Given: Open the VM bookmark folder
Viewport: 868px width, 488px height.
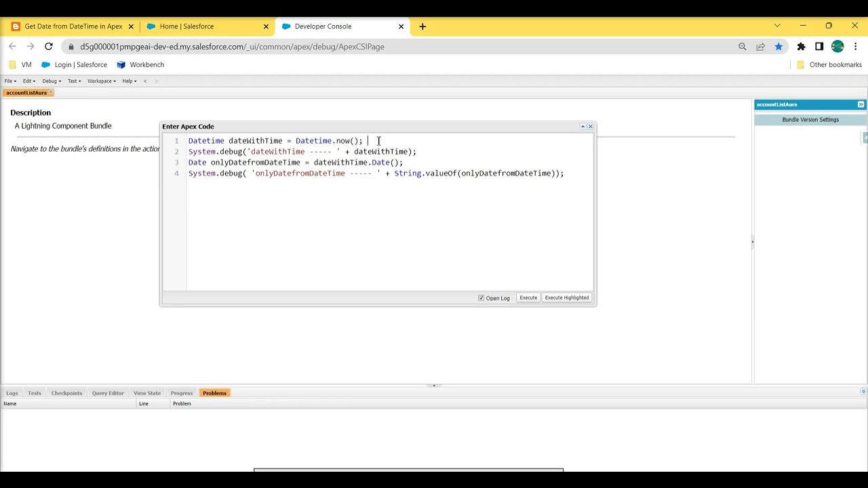Looking at the screenshot, I should tap(20, 64).
